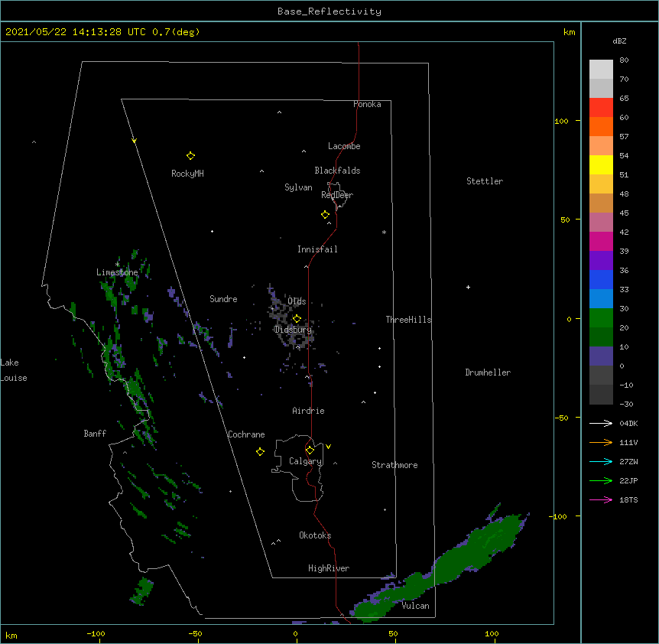Click the Base_Reflectivity title
659x644 pixels.
329,11
